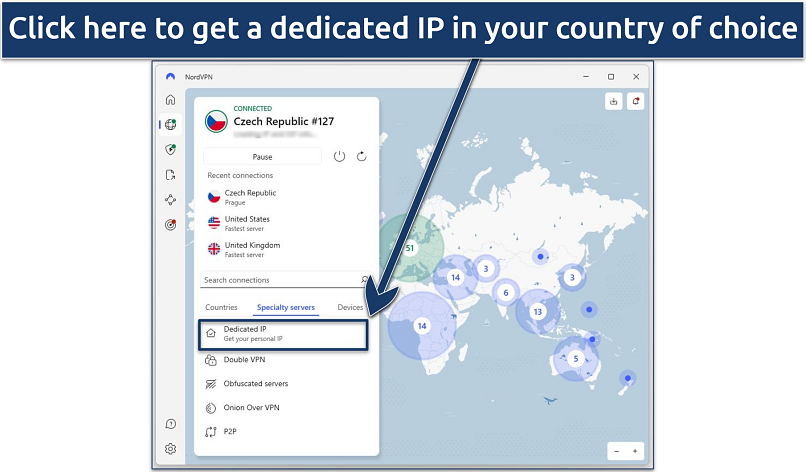Image resolution: width=806 pixels, height=472 pixels.
Task: Click the Onion Over VPN icon
Action: pos(211,408)
